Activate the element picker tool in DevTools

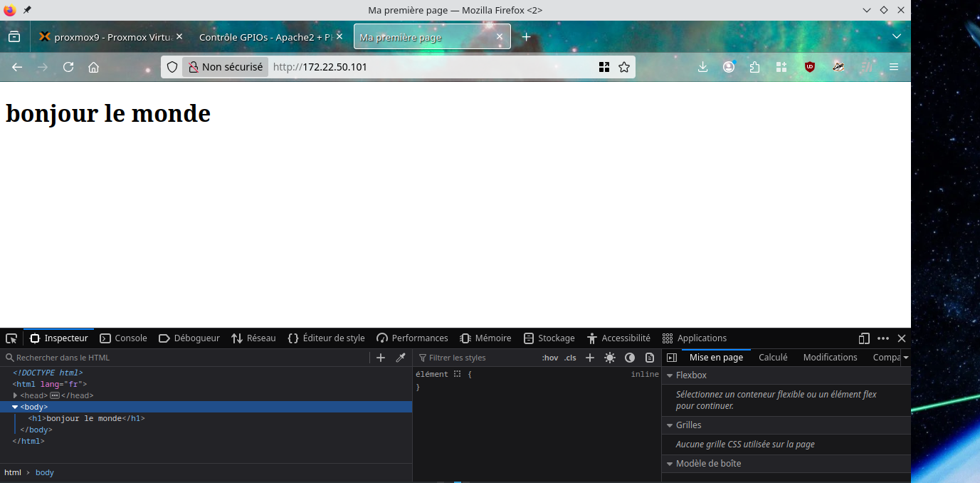coord(11,338)
